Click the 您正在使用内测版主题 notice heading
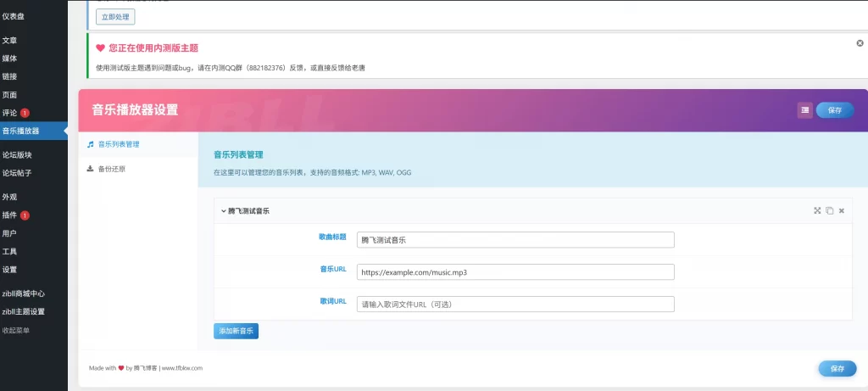 [153, 48]
